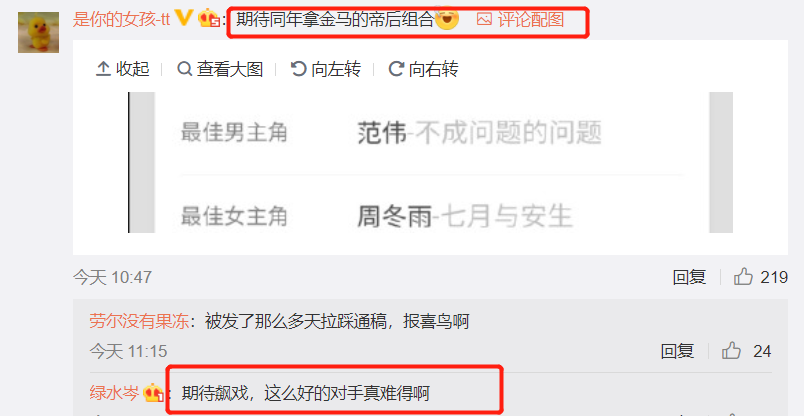Click the magnifier icon for large view
This screenshot has width=804, height=416.
click(185, 69)
